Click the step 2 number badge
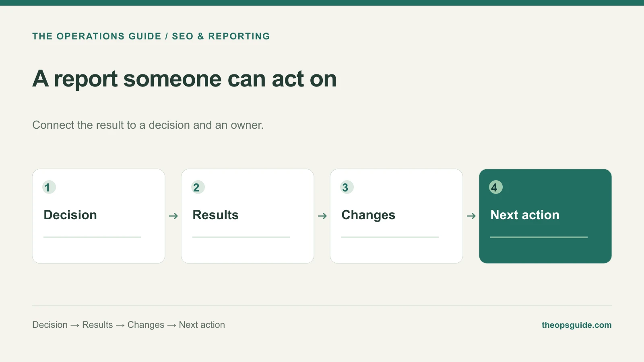The height and width of the screenshot is (362, 644). pyautogui.click(x=198, y=187)
